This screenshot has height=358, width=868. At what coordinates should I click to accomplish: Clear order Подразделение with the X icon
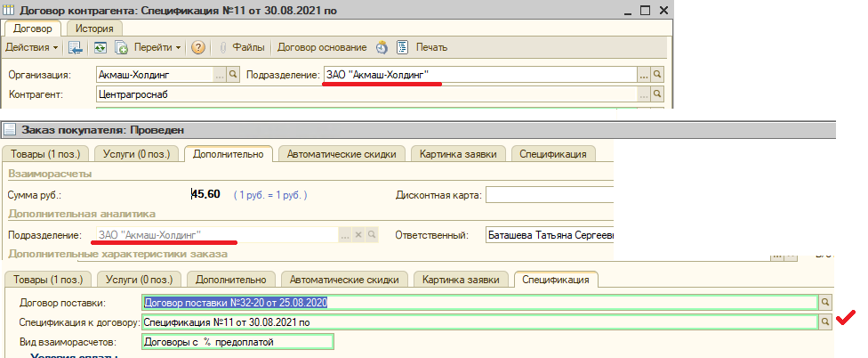point(358,235)
